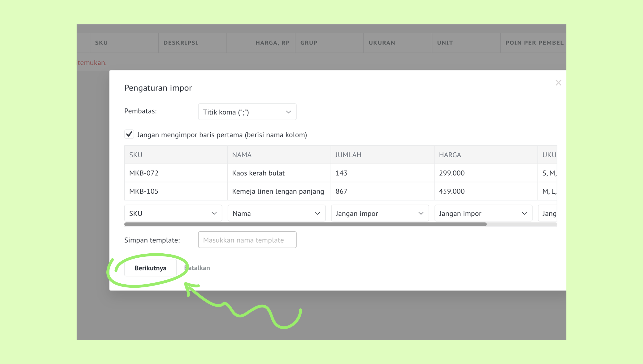The width and height of the screenshot is (643, 364).
Task: Click the UNIT background column header
Action: click(466, 43)
